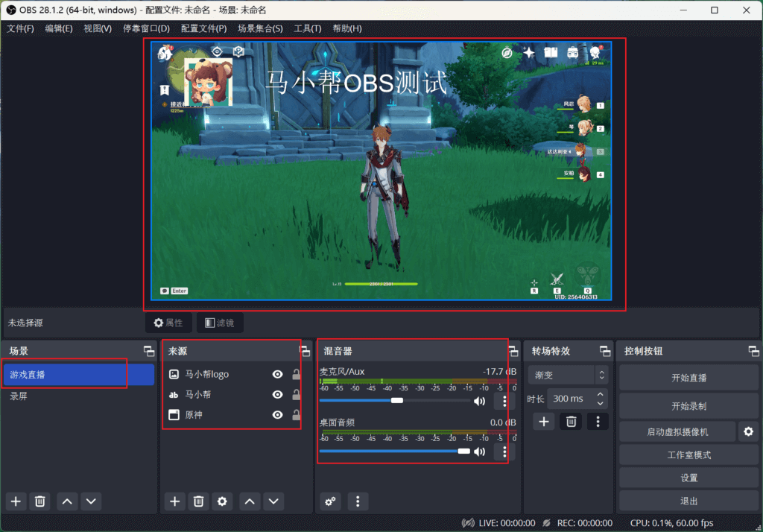Open advanced audio settings gears in 混音器
The height and width of the screenshot is (532, 763).
click(330, 501)
